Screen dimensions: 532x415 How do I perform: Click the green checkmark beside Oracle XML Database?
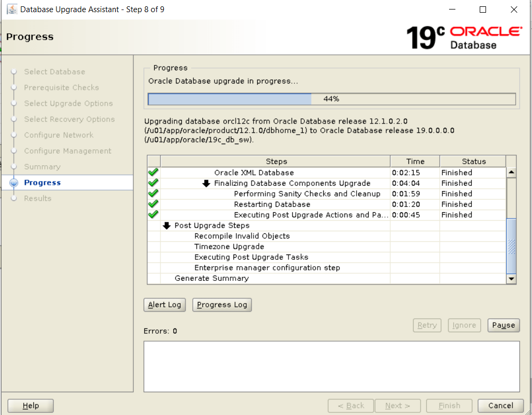pos(153,173)
